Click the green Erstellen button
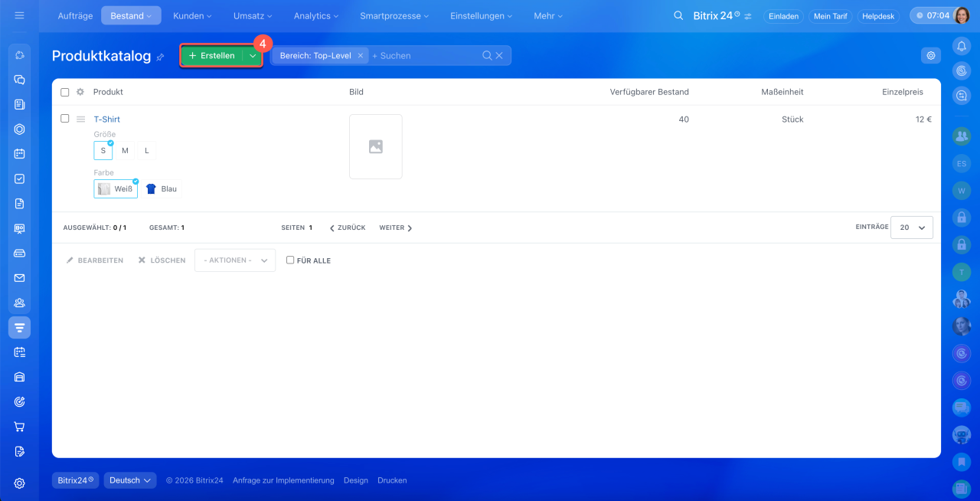 212,56
